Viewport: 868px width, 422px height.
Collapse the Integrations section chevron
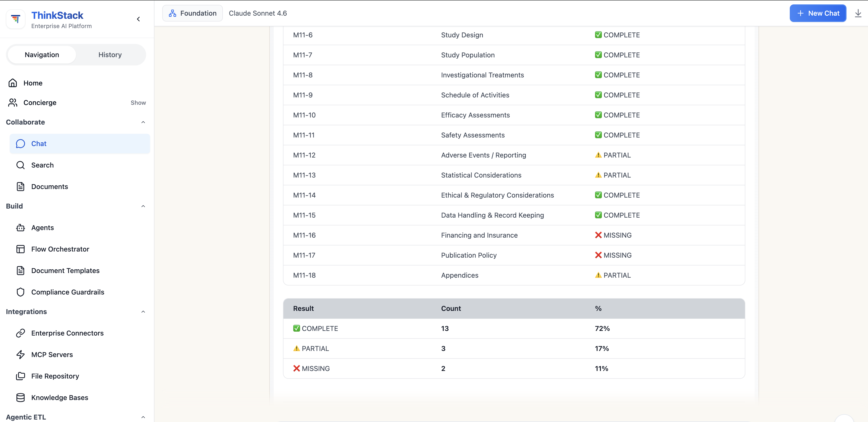pyautogui.click(x=143, y=312)
